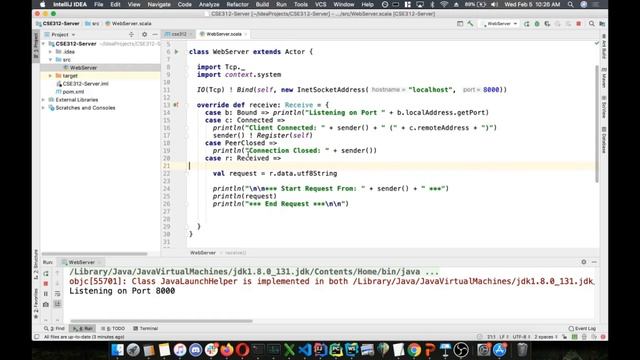This screenshot has width=640, height=360.
Task: Click Run with Coverage icon in toolbar
Action: click(547, 24)
